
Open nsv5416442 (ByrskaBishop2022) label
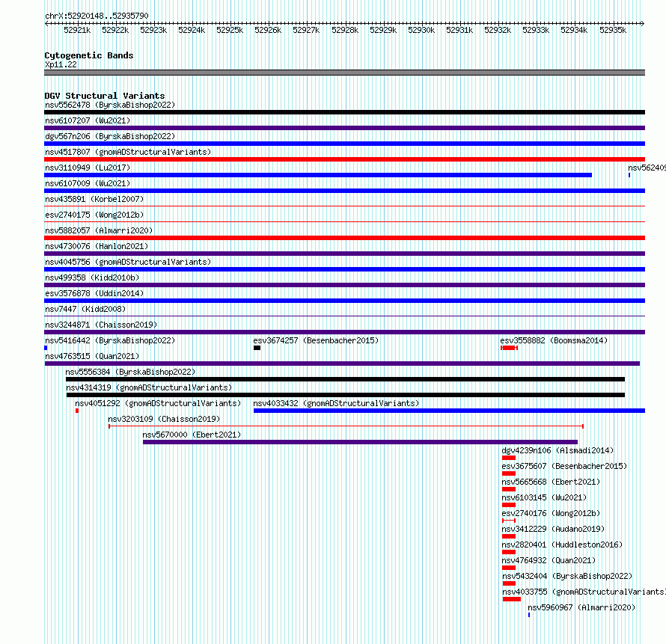click(x=110, y=340)
